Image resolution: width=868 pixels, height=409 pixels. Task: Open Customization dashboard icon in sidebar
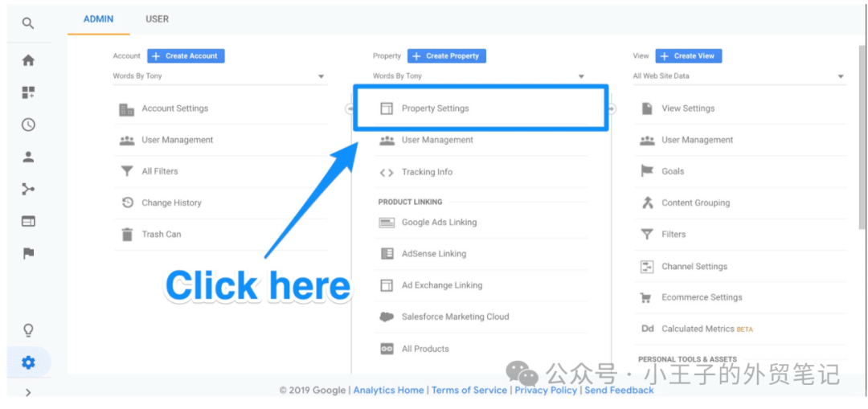pos(27,92)
